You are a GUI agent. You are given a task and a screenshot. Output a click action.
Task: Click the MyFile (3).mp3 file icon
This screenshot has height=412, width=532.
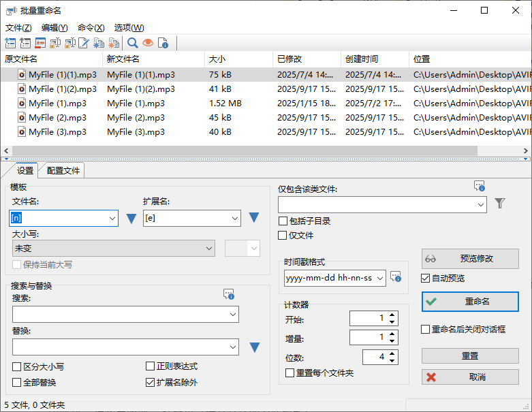click(x=22, y=132)
